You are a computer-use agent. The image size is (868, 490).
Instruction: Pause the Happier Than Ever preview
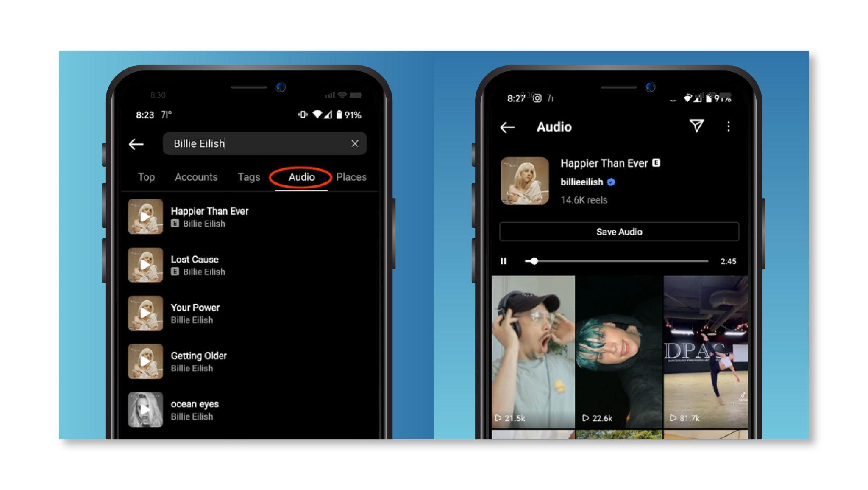(x=504, y=260)
